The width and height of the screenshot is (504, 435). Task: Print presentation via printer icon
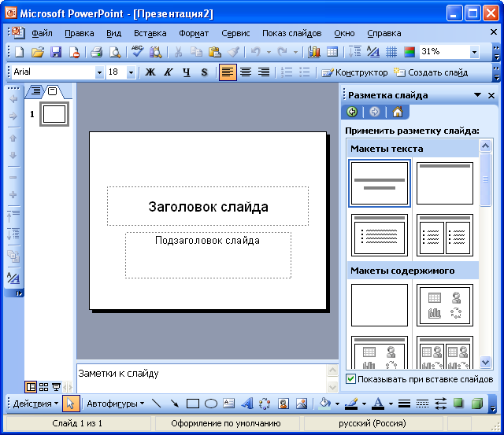[96, 52]
